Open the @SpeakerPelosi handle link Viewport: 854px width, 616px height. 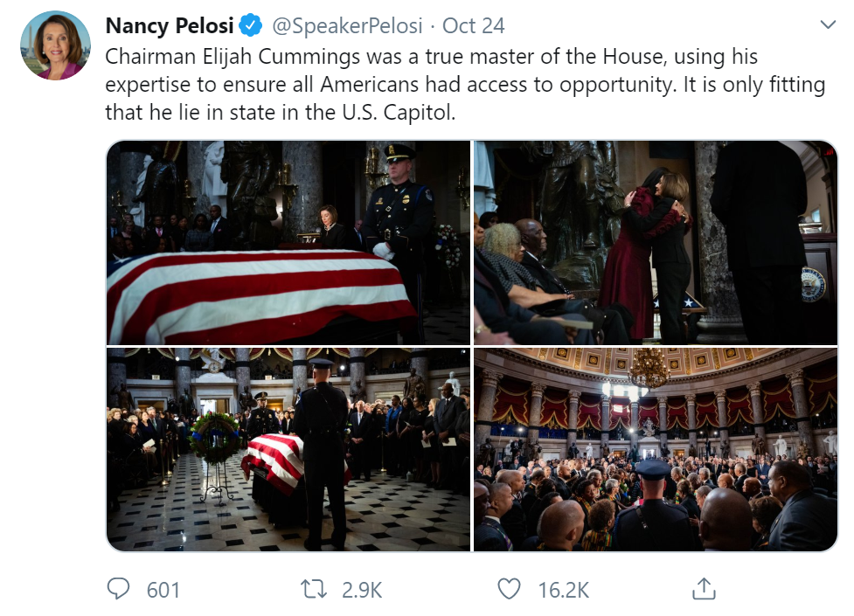pyautogui.click(x=347, y=26)
